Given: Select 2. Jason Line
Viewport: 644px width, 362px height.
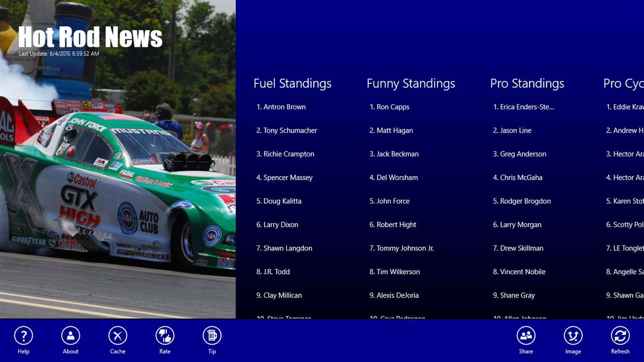Looking at the screenshot, I should tap(512, 130).
